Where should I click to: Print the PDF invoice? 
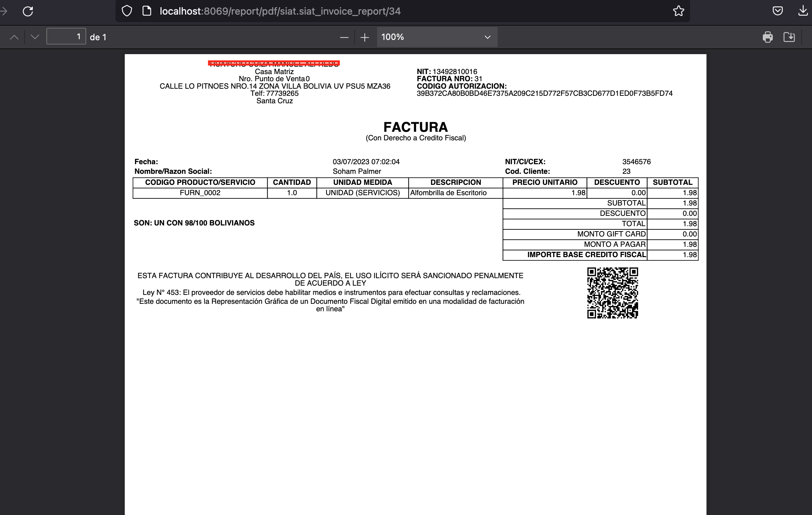pos(767,37)
